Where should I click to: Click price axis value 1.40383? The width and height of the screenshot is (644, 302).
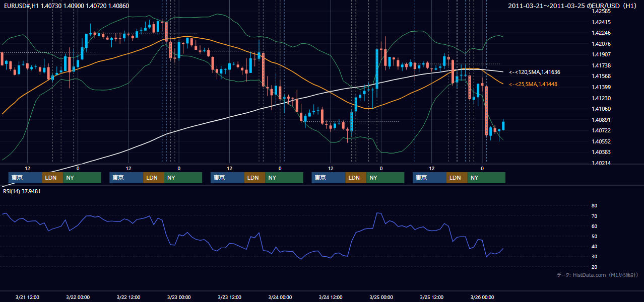point(601,152)
